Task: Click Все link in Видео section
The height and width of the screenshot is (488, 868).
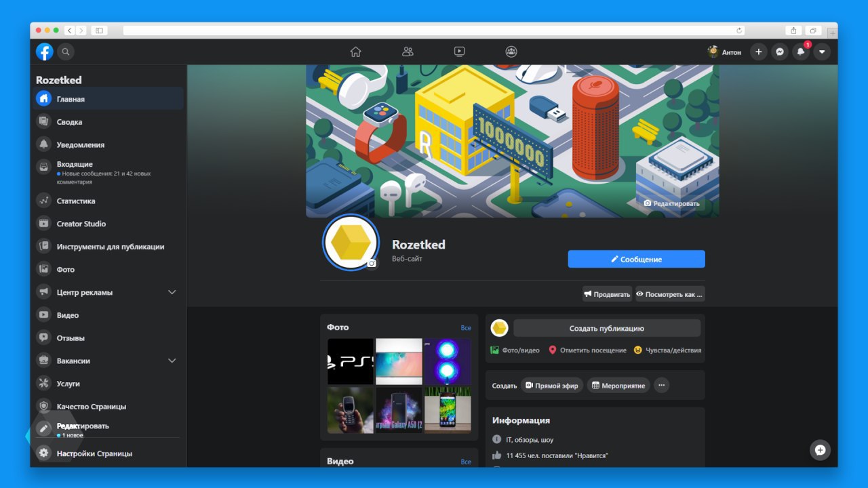Action: pyautogui.click(x=466, y=462)
